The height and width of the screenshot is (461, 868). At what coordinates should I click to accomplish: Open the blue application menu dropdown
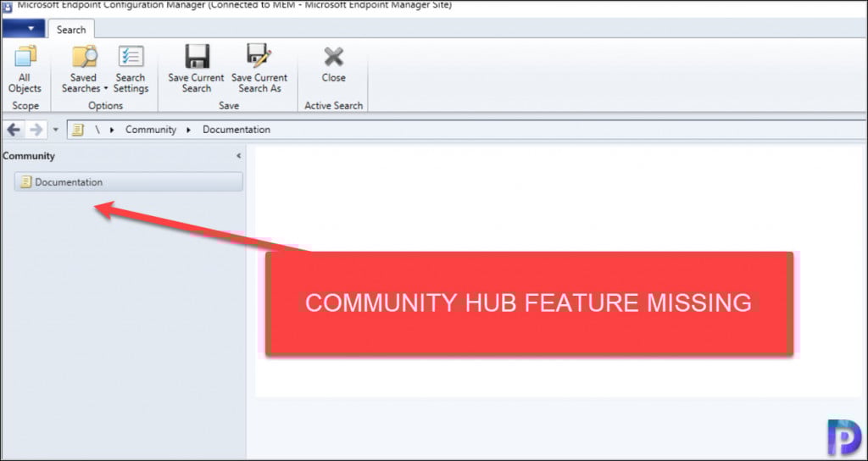tap(23, 28)
